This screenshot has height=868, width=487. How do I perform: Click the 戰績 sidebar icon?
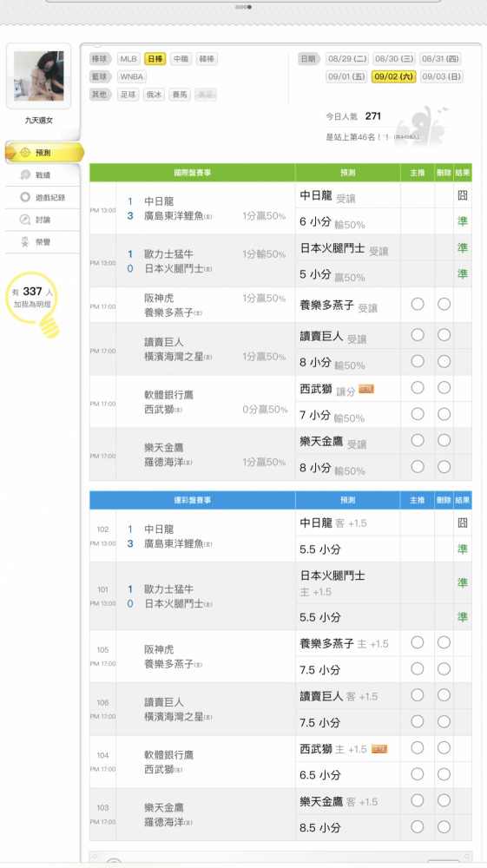pos(25,175)
